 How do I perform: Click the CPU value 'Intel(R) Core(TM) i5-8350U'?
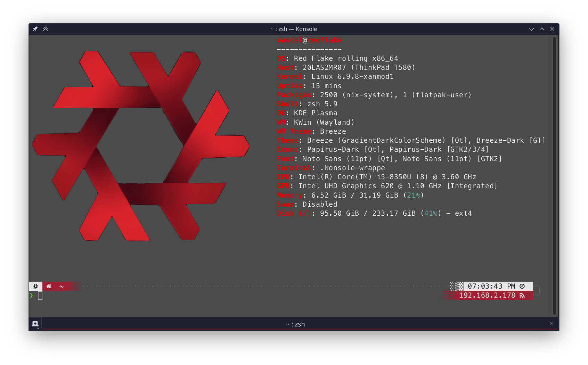[x=355, y=177]
